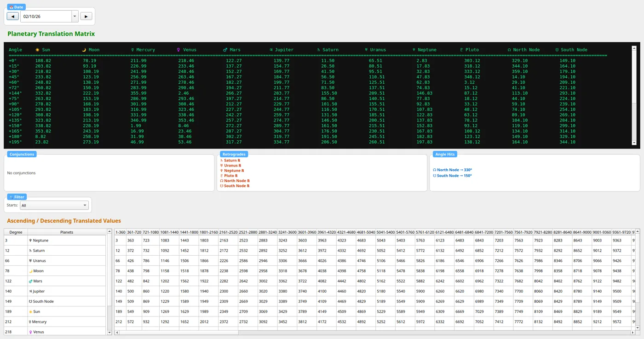Click South Node → 150° angle hit

pyautogui.click(x=452, y=175)
